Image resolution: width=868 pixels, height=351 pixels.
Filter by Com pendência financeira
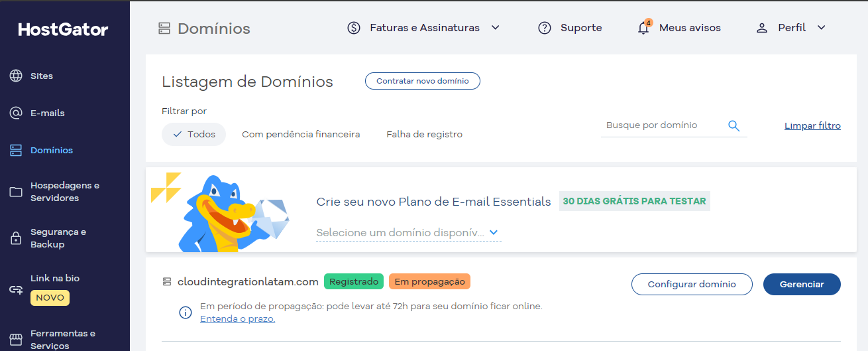pyautogui.click(x=301, y=134)
